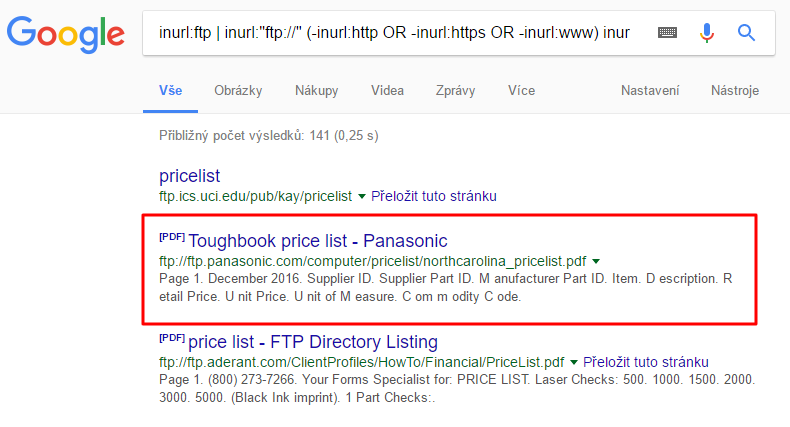This screenshot has width=790, height=427.
Task: Open the Více menu
Action: [521, 91]
